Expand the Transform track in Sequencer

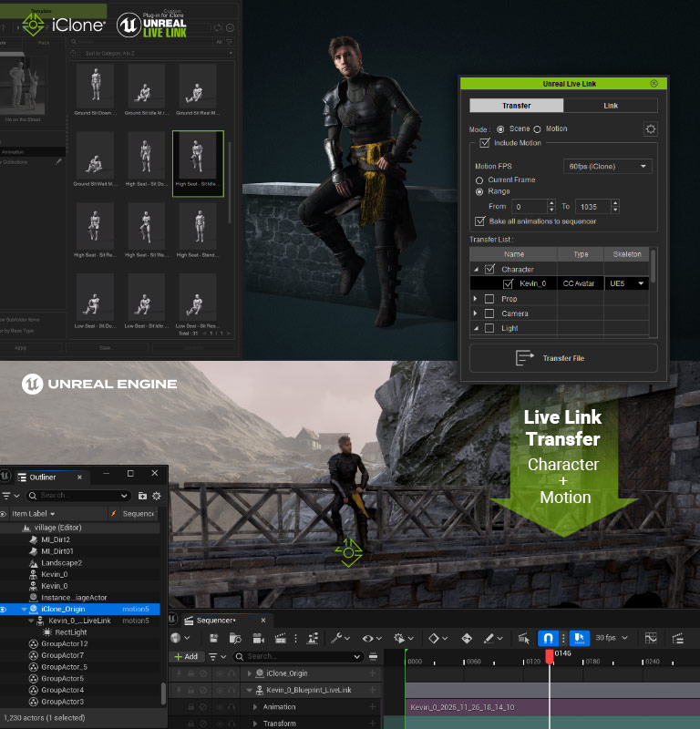[255, 724]
